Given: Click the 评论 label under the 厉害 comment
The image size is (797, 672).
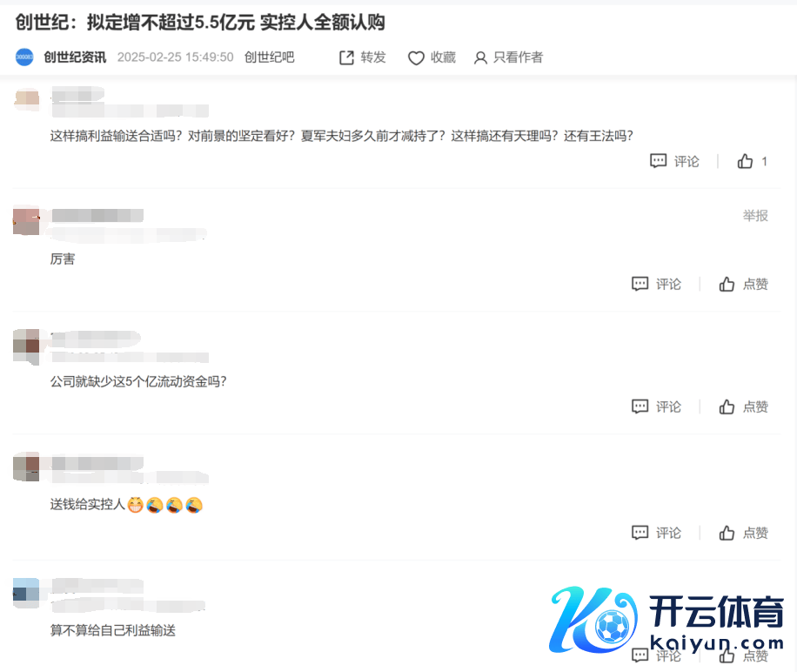Looking at the screenshot, I should pos(668,284).
